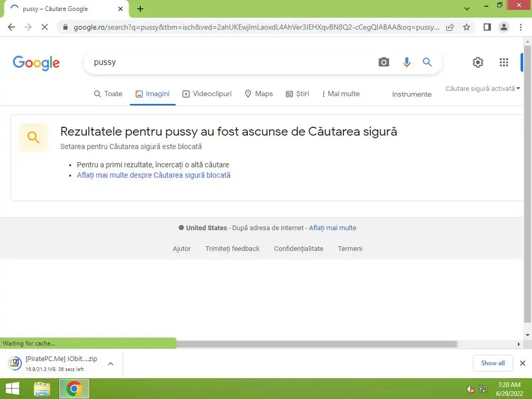Switch to the Toate results tab
This screenshot has width=532, height=399.
(x=108, y=94)
